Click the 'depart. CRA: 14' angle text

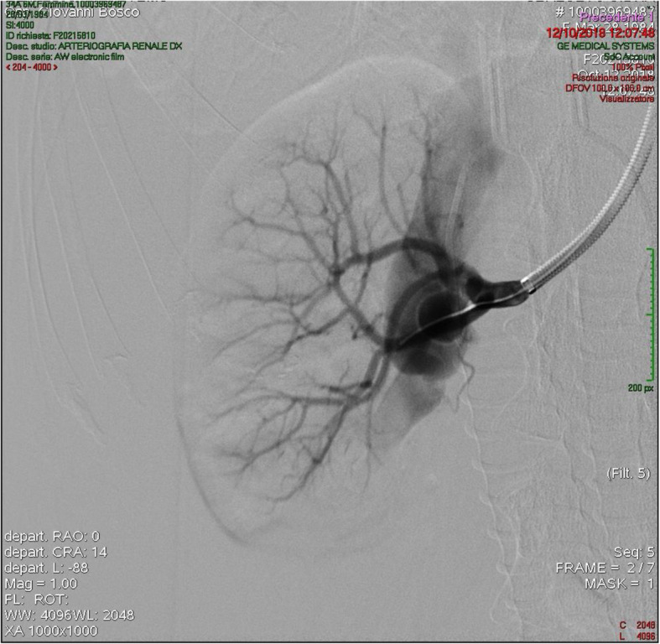pos(55,552)
